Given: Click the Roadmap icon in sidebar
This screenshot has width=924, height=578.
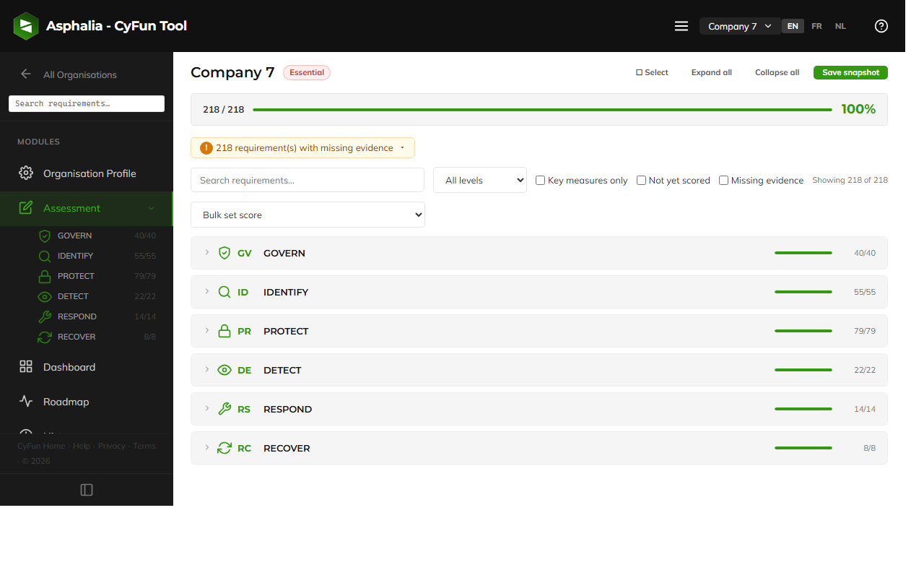Looking at the screenshot, I should [x=26, y=401].
